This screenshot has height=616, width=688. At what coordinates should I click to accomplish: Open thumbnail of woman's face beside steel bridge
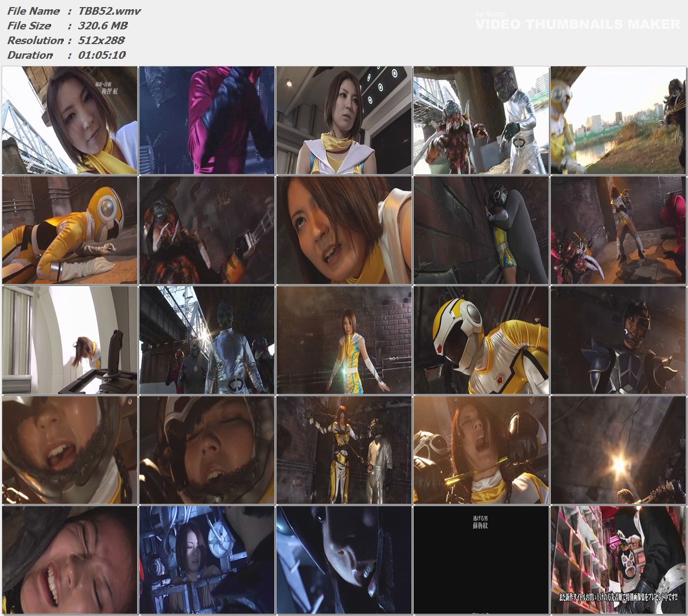[x=70, y=120]
